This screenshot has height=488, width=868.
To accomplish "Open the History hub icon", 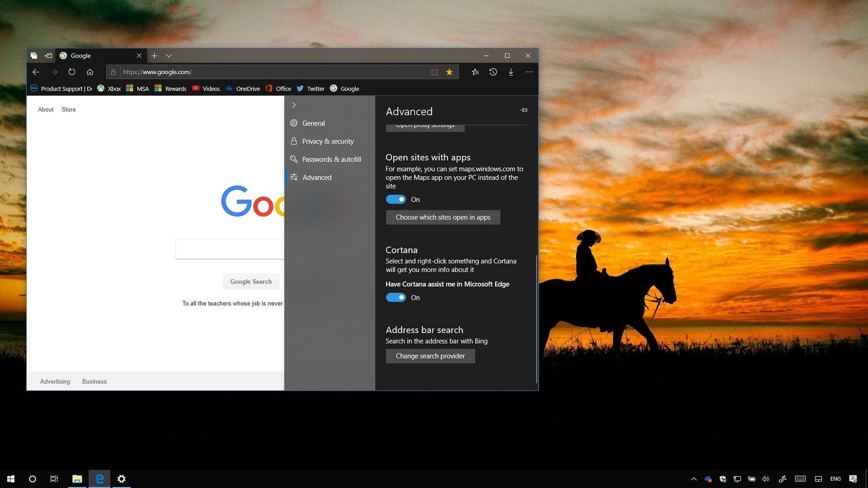I will [493, 72].
